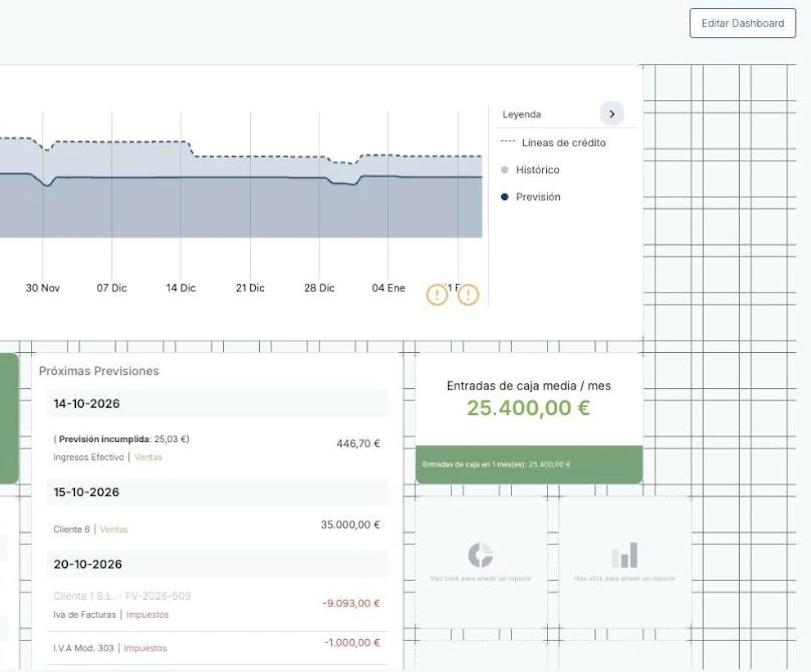This screenshot has height=672, width=811.
Task: Click Entradas de caja media / mes title
Action: click(529, 386)
